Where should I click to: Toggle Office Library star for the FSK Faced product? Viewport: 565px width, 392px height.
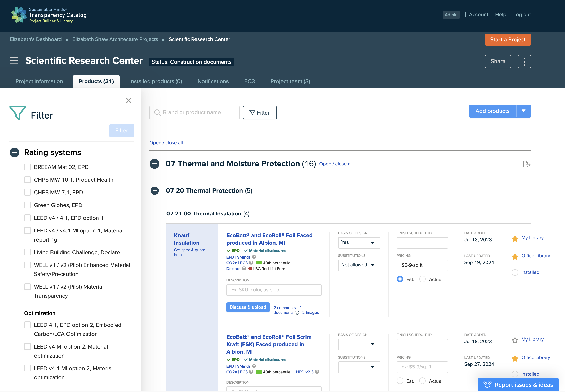click(515, 358)
